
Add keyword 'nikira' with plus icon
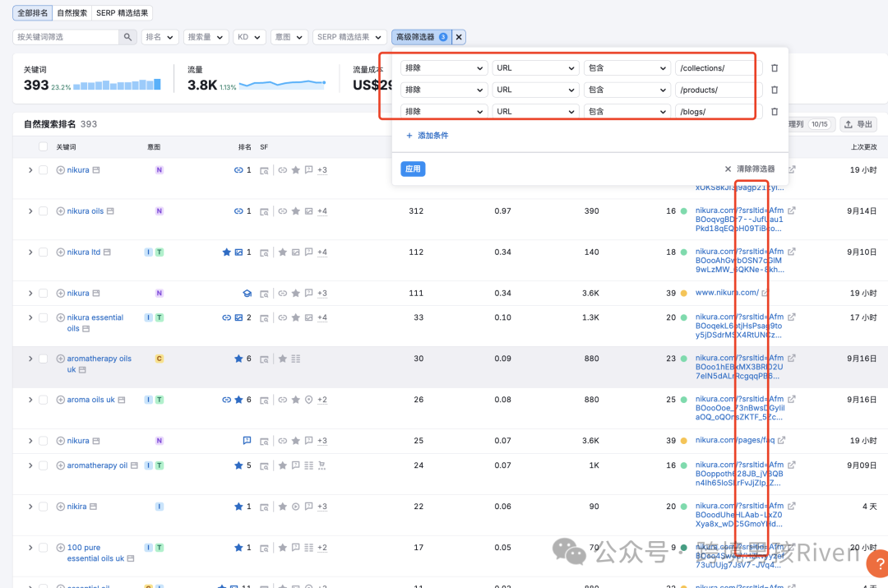61,507
